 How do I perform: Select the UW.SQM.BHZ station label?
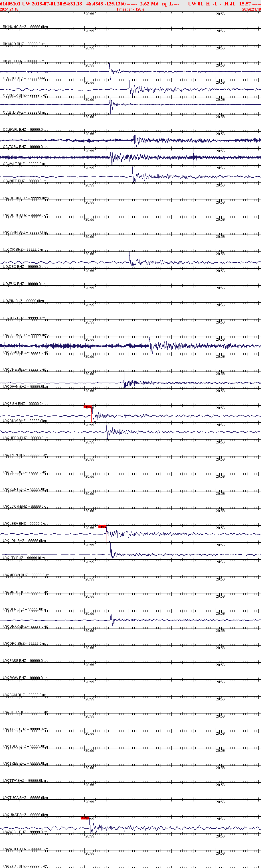[x=25, y=695]
